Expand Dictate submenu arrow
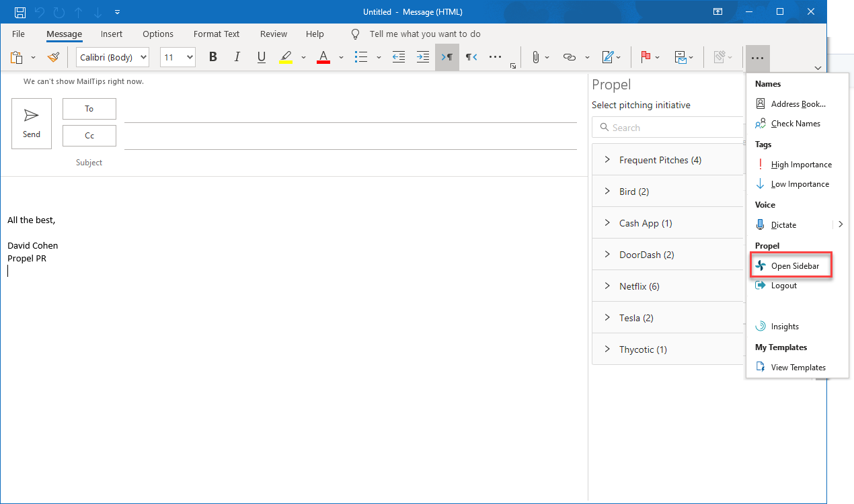854x504 pixels. click(x=841, y=225)
